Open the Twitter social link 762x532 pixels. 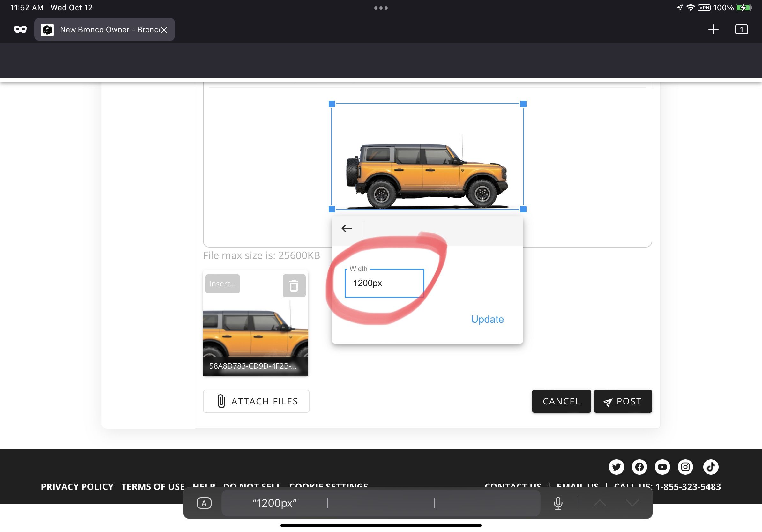pos(616,467)
